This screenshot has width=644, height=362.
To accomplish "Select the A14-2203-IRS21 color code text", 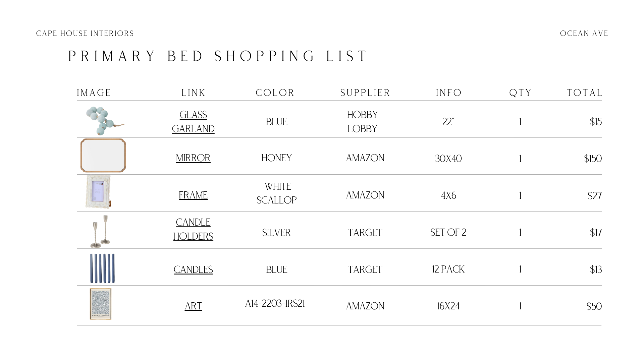I will tap(275, 304).
